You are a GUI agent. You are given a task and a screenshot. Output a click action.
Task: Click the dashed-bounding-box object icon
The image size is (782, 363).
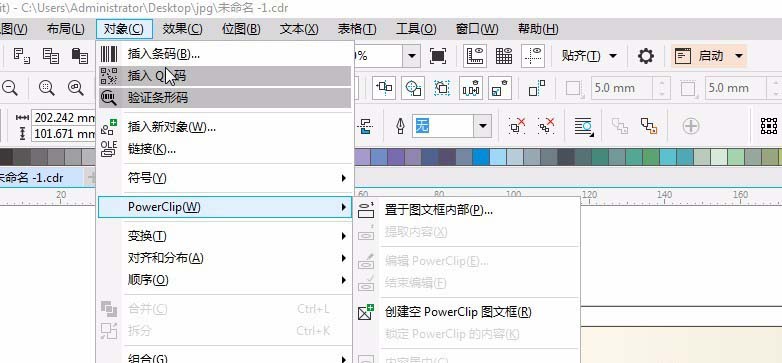tap(442, 88)
